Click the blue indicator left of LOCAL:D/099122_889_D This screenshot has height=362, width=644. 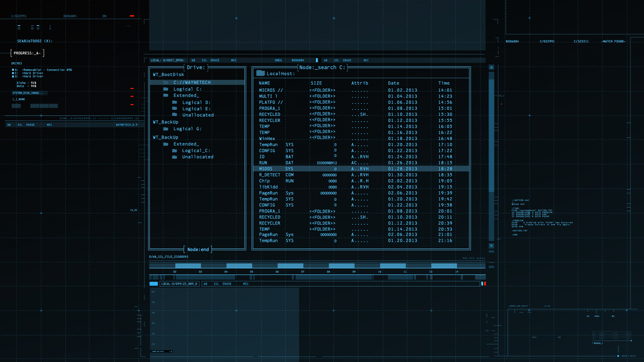[x=154, y=284]
